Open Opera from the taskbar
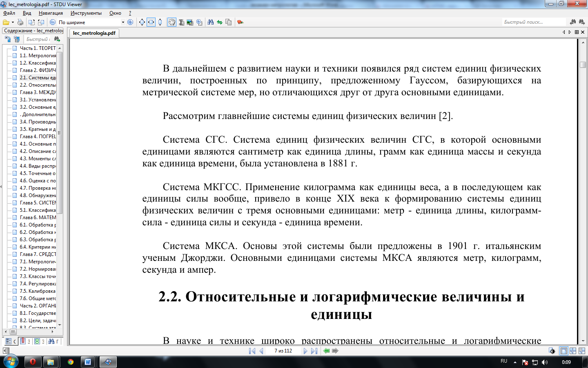Screen dimensions: 588x368 pyautogui.click(x=33, y=362)
